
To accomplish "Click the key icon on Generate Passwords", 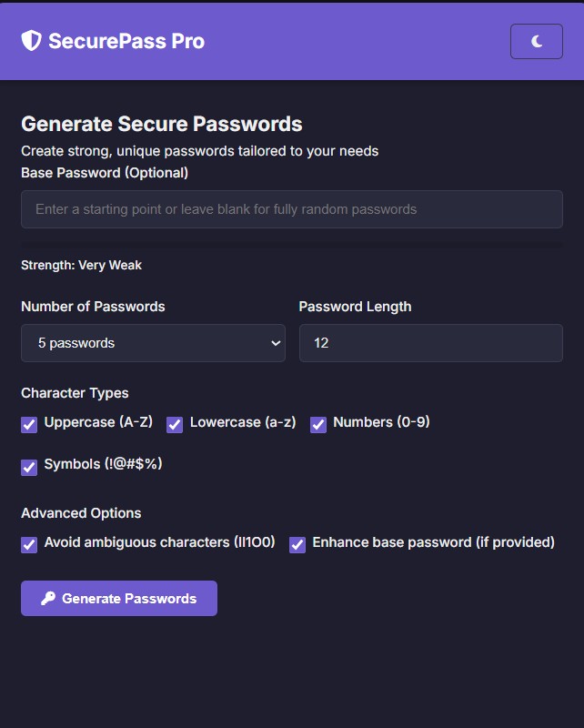I will [49, 598].
